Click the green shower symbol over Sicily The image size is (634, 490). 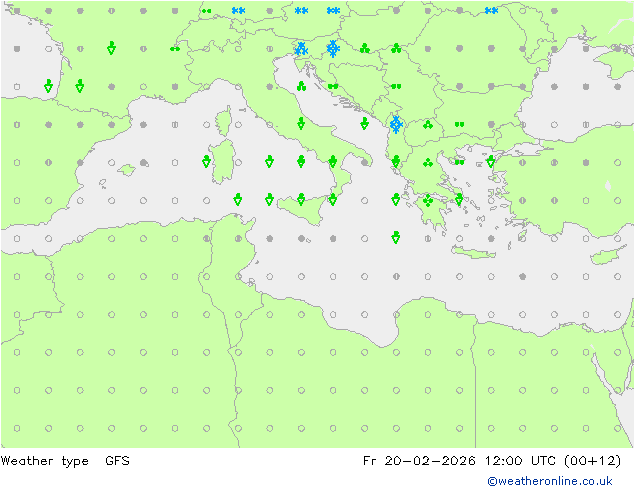click(x=301, y=199)
